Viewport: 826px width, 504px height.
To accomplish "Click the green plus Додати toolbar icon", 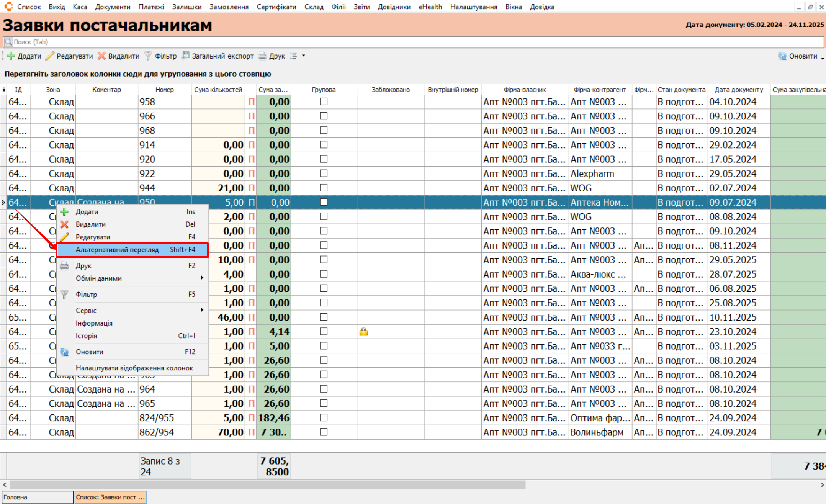I will click(11, 56).
